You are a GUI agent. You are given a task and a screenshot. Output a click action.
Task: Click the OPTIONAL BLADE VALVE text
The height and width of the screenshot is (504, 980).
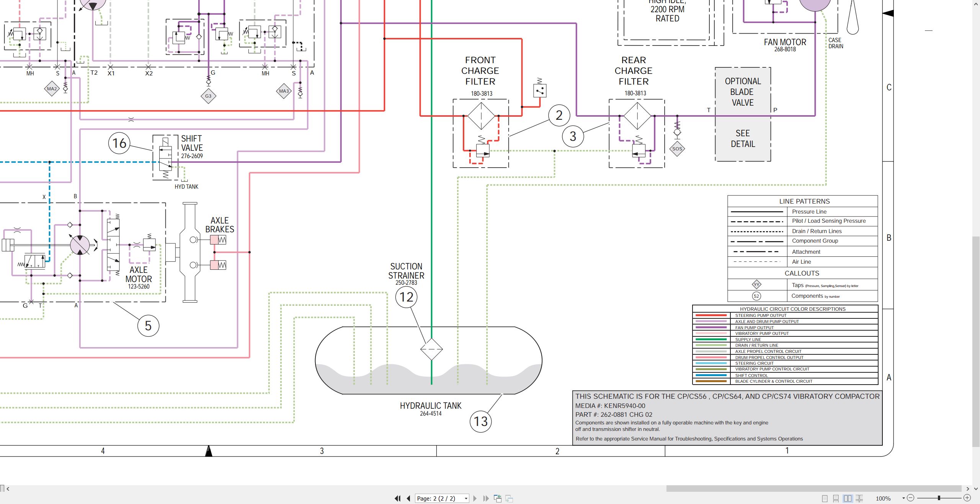[x=743, y=92]
